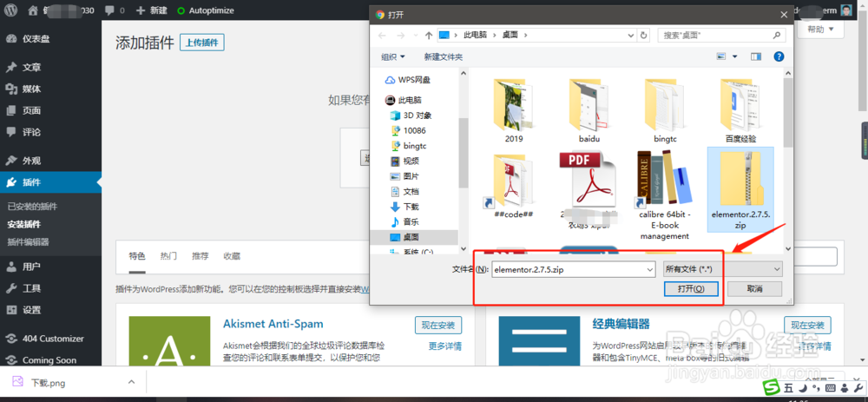Open the file name combo box dropdown
Viewport: 868px width, 402px height.
tap(650, 270)
